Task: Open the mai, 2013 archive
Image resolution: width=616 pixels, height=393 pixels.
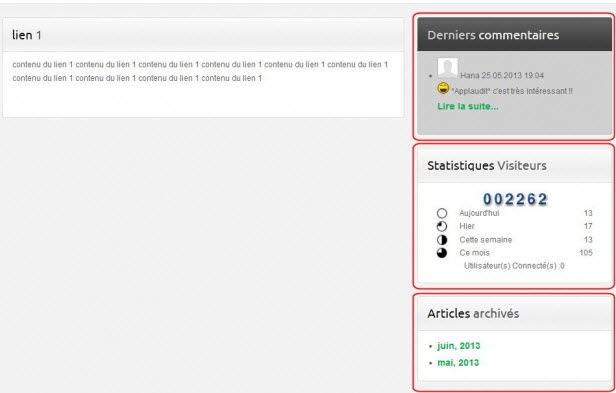Action: click(x=458, y=362)
